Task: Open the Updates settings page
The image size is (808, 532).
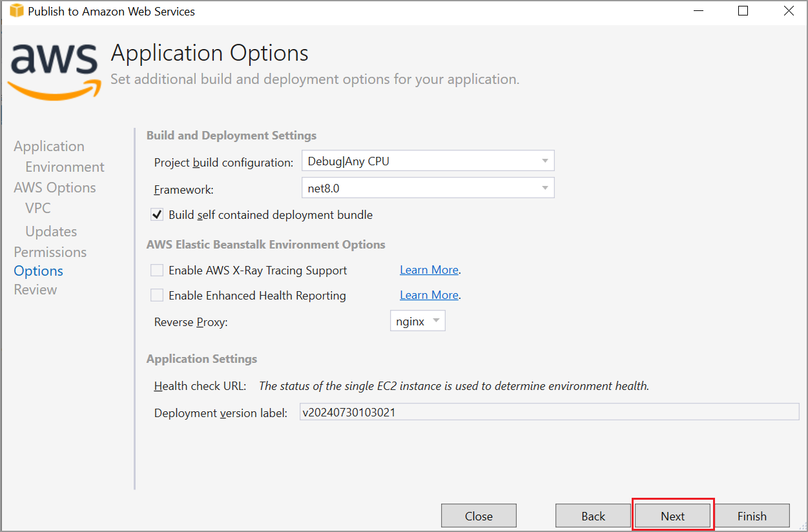Action: [x=50, y=230]
